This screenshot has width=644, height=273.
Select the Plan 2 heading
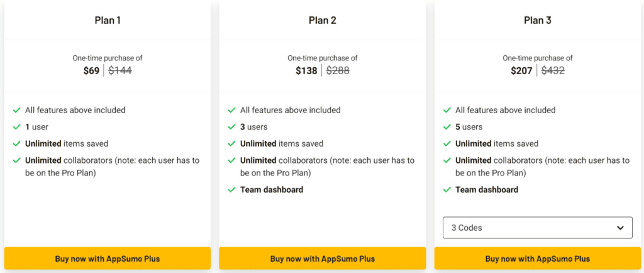pyautogui.click(x=322, y=20)
